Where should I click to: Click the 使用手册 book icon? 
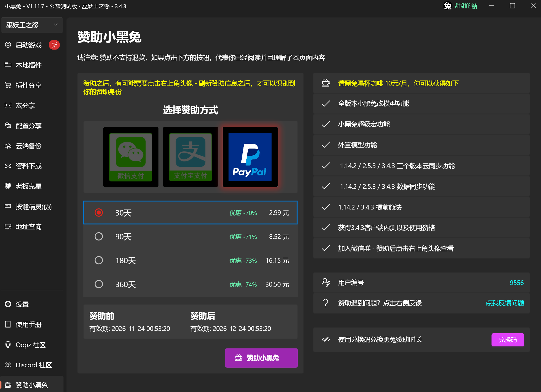point(8,324)
